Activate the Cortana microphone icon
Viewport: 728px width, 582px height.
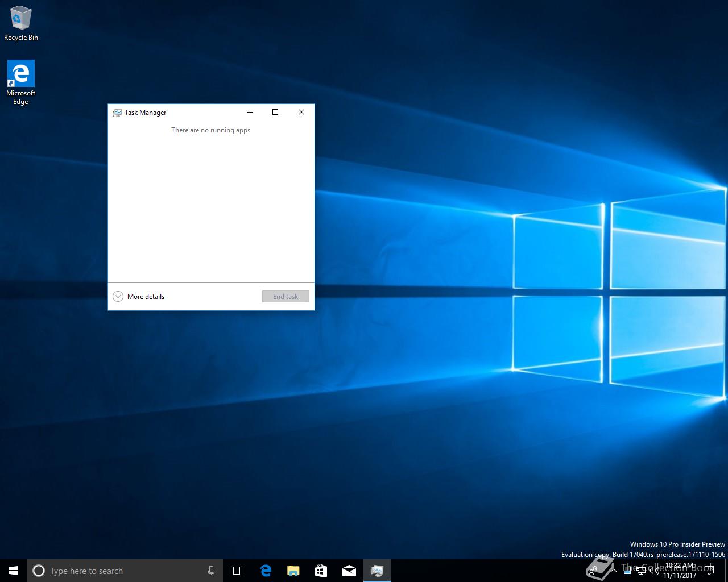pos(211,571)
